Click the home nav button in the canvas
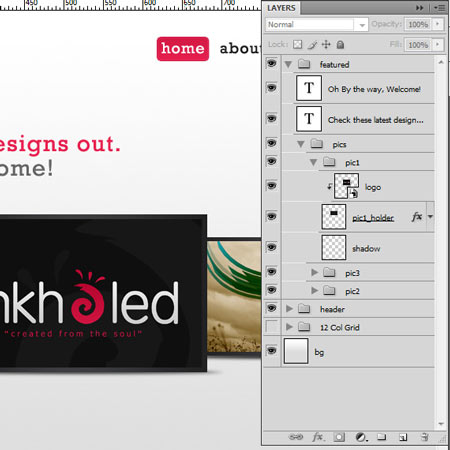This screenshot has width=450, height=450. tap(183, 49)
